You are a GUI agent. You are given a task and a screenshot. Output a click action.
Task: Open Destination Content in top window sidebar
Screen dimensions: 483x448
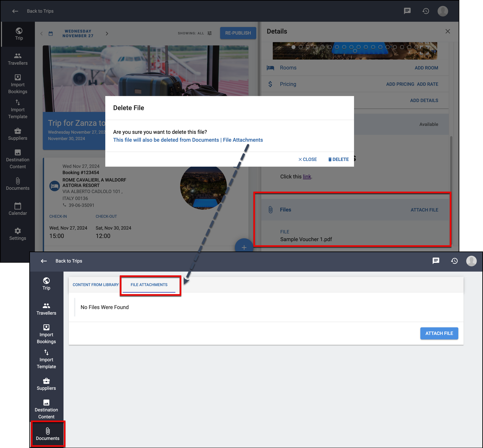18,159
